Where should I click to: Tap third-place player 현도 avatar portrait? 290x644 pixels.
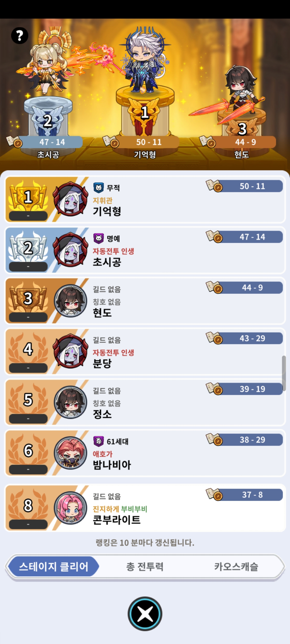click(x=71, y=301)
